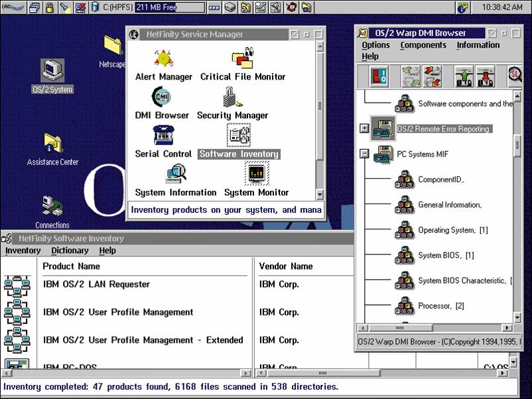Click the DMI Browser horizontal scrollbar thumb
The image size is (532, 399).
(401, 328)
